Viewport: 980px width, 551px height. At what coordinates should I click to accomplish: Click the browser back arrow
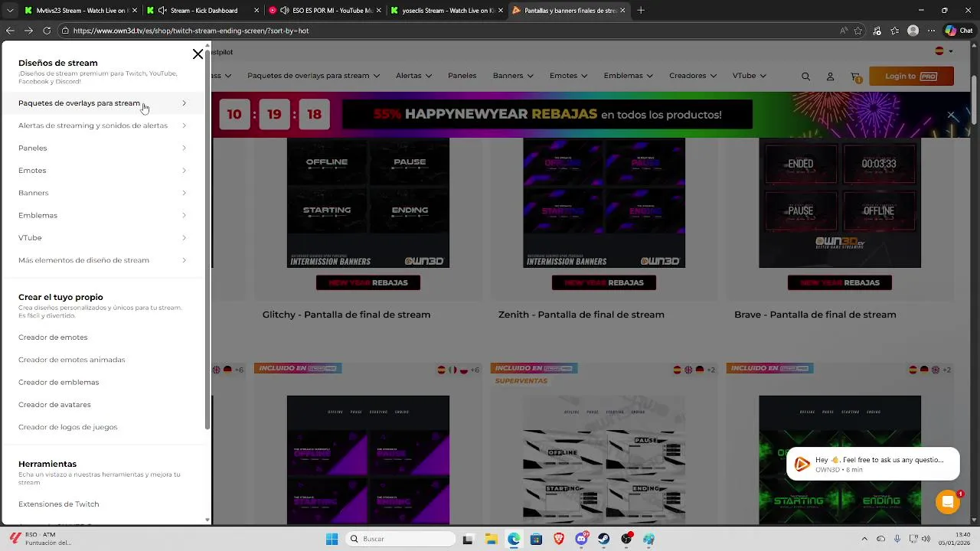click(10, 31)
